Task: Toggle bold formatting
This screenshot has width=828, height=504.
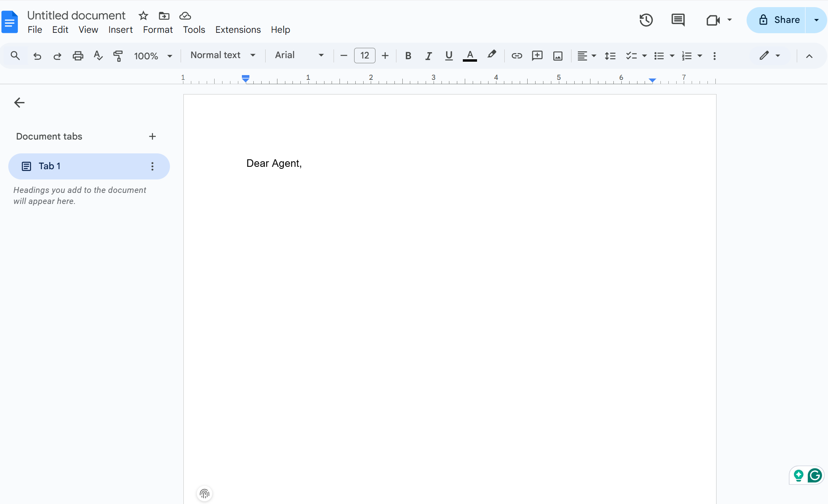Action: [408, 56]
